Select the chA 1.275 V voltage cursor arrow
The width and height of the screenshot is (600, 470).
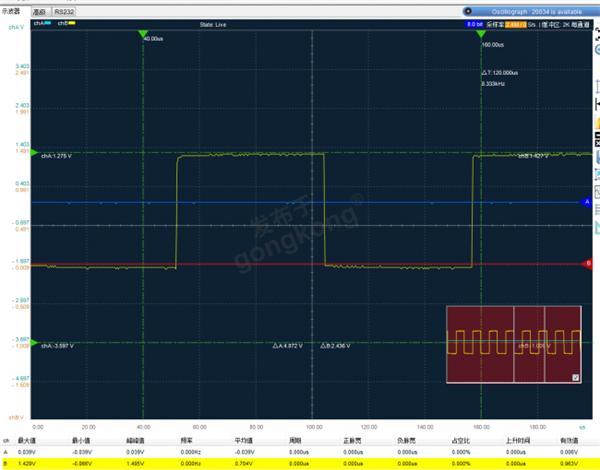34,153
